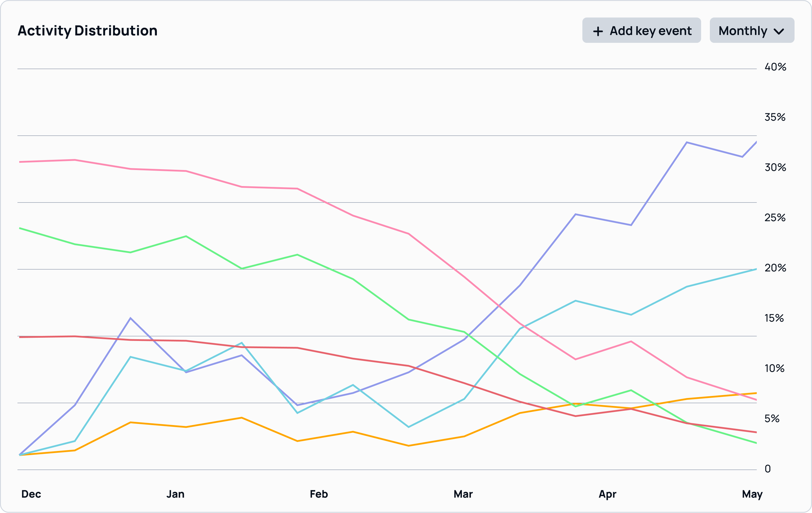The image size is (812, 513).
Task: Click the plus icon in Add key event
Action: tap(598, 31)
